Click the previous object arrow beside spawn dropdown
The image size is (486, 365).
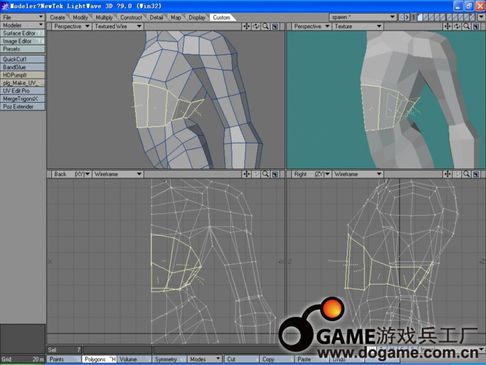[x=401, y=17]
